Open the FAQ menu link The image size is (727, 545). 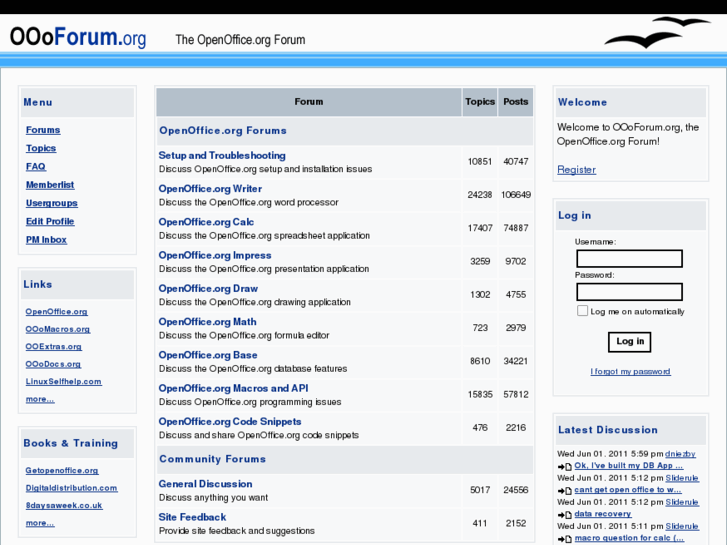[36, 167]
